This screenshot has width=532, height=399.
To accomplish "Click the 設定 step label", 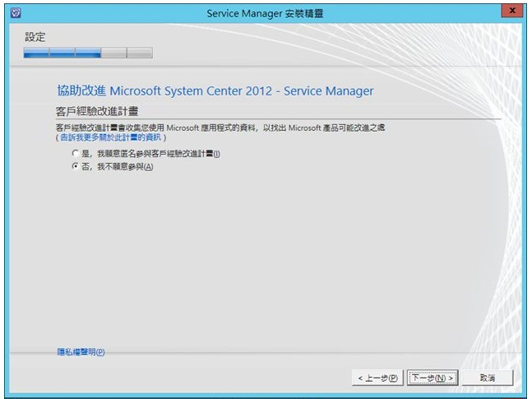I will [x=35, y=37].
